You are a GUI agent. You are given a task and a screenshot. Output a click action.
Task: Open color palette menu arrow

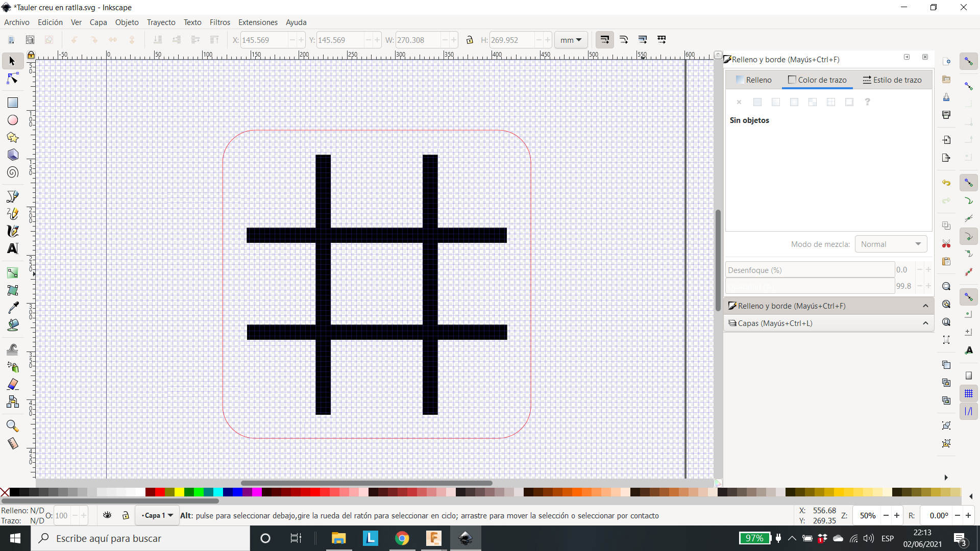point(971,496)
